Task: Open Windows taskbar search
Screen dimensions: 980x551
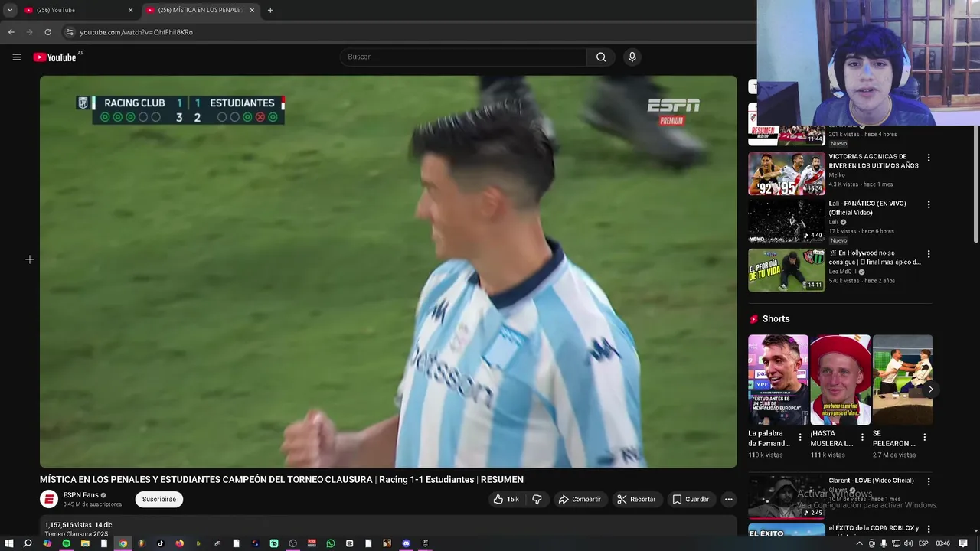Action: [28, 543]
